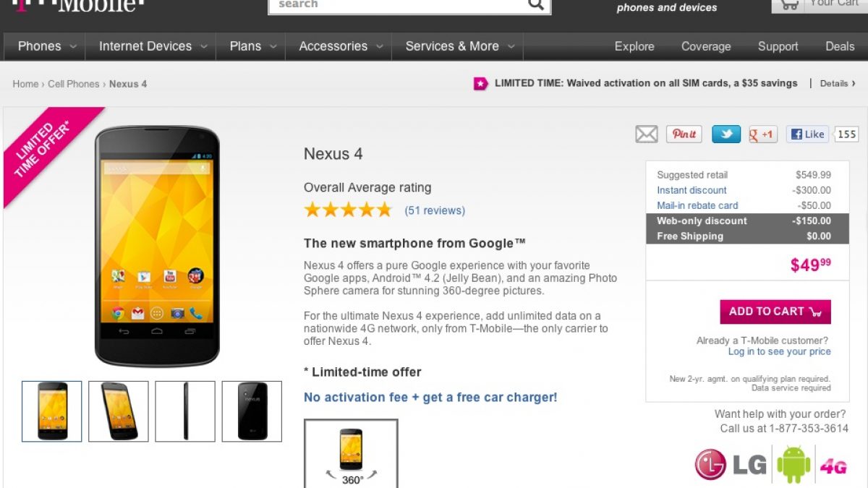This screenshot has width=868, height=488.
Task: Like the product on Facebook
Action: point(807,134)
